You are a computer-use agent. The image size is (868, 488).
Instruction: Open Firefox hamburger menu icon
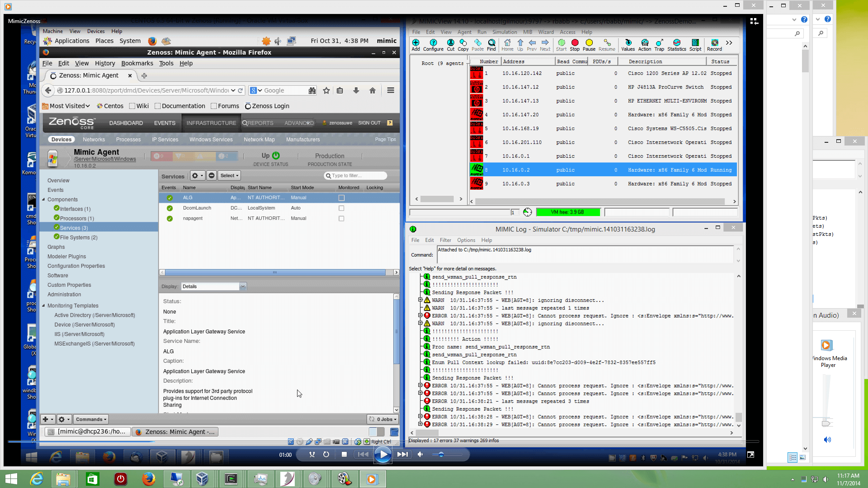391,90
